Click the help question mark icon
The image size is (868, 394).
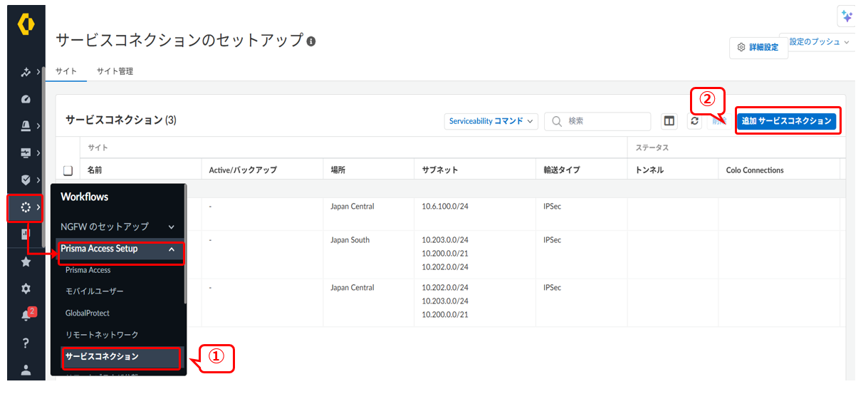pos(26,343)
